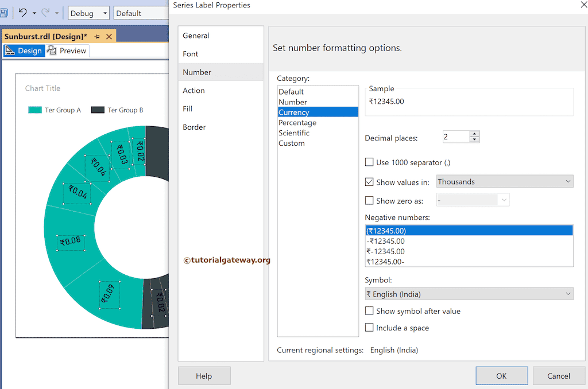
Task: Select Action in the properties sidebar
Action: coord(194,90)
